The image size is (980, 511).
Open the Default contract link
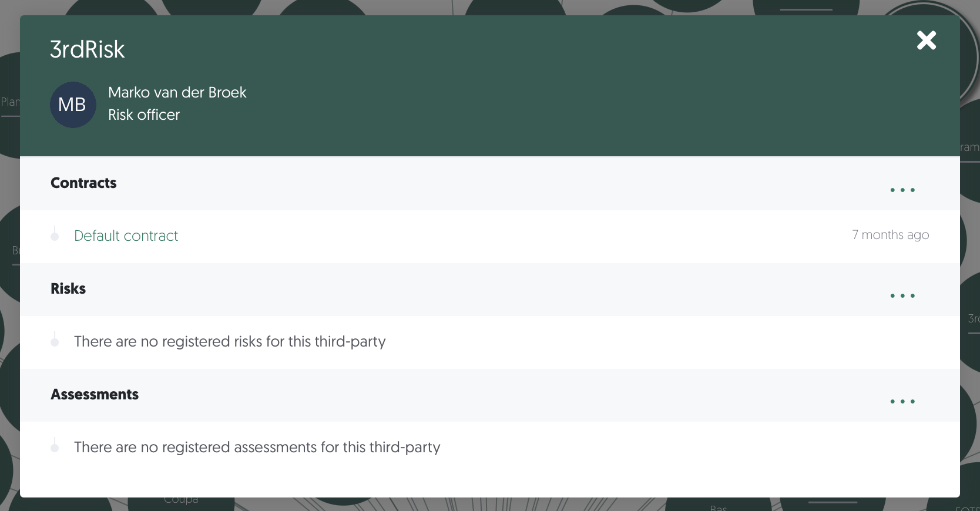coord(126,236)
